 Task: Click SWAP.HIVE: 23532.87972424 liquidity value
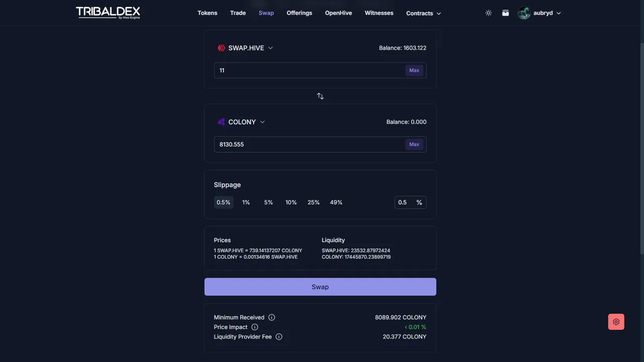[x=356, y=250]
